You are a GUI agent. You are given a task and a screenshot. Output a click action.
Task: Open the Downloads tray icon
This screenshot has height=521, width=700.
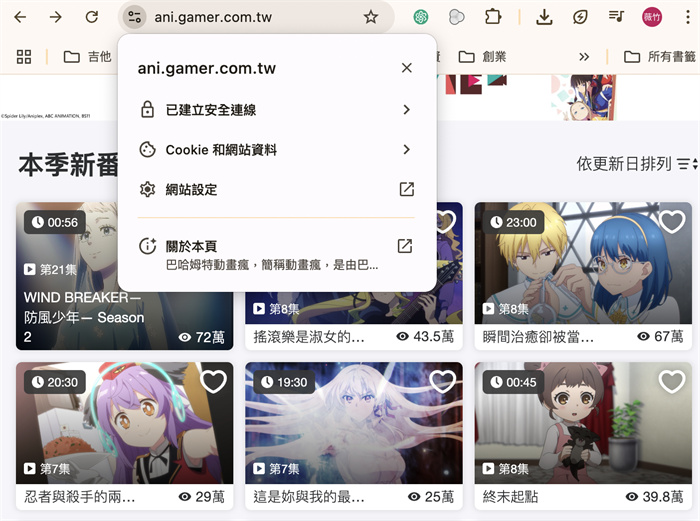click(x=544, y=17)
